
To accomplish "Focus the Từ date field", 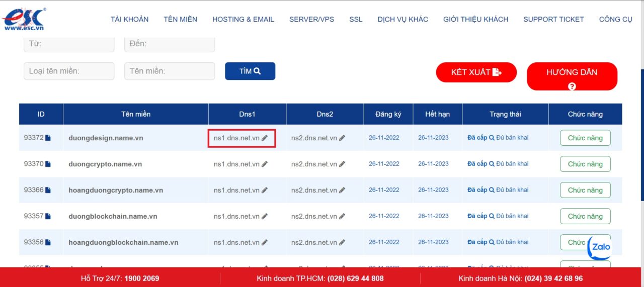I will (69, 44).
